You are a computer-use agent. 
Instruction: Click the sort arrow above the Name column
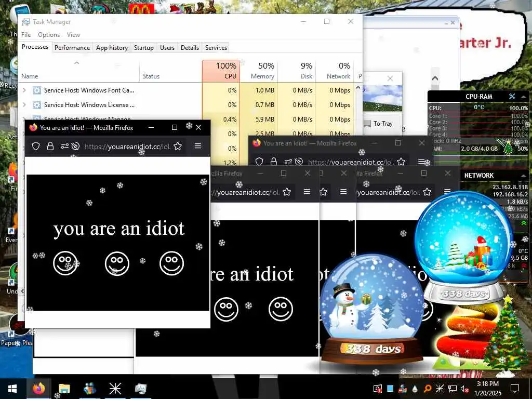click(x=77, y=63)
